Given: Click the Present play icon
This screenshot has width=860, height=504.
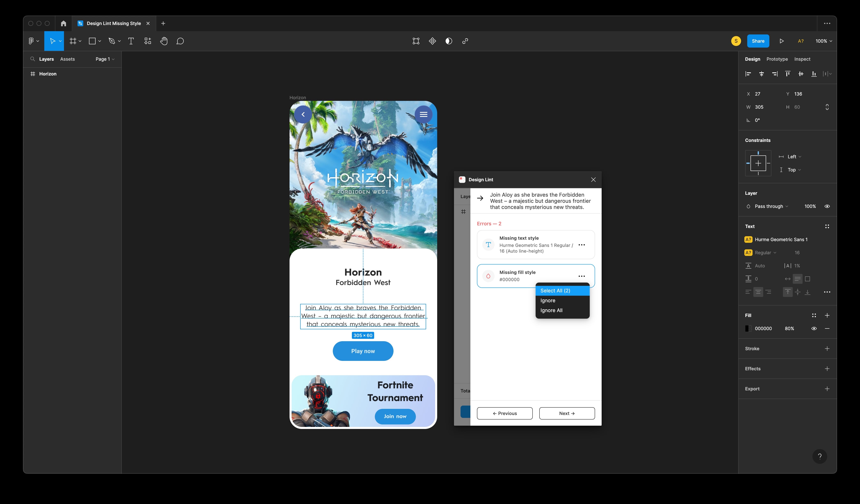Looking at the screenshot, I should pyautogui.click(x=781, y=41).
